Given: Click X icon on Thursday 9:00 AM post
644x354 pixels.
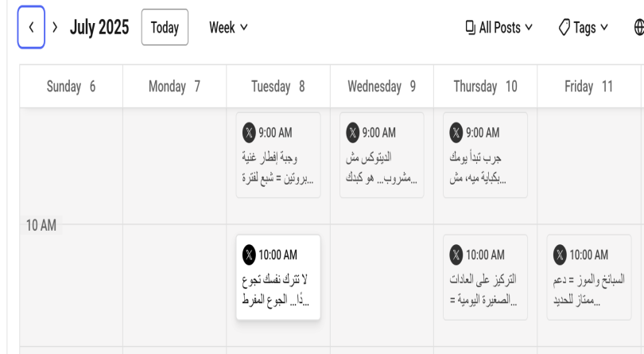Looking at the screenshot, I should coord(456,132).
